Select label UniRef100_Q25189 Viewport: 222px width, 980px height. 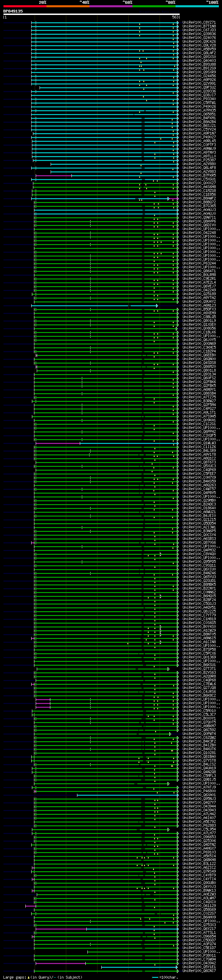[199, 294]
